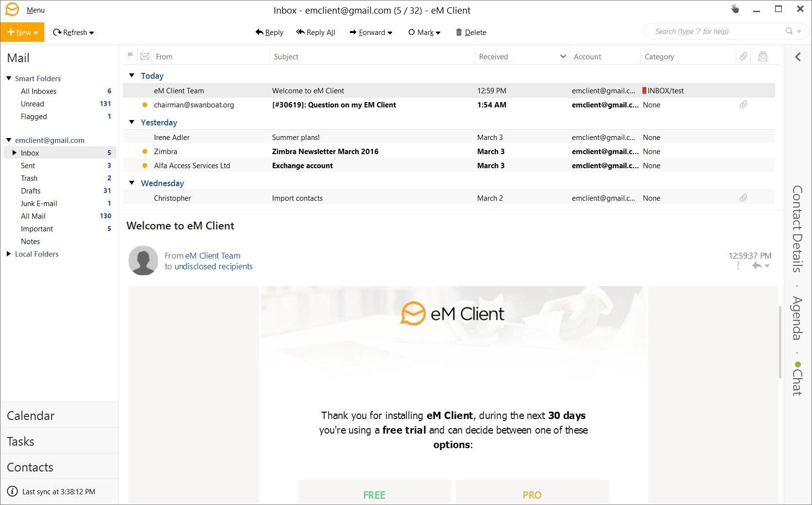Click red INBOX/test category swatch

coord(644,90)
